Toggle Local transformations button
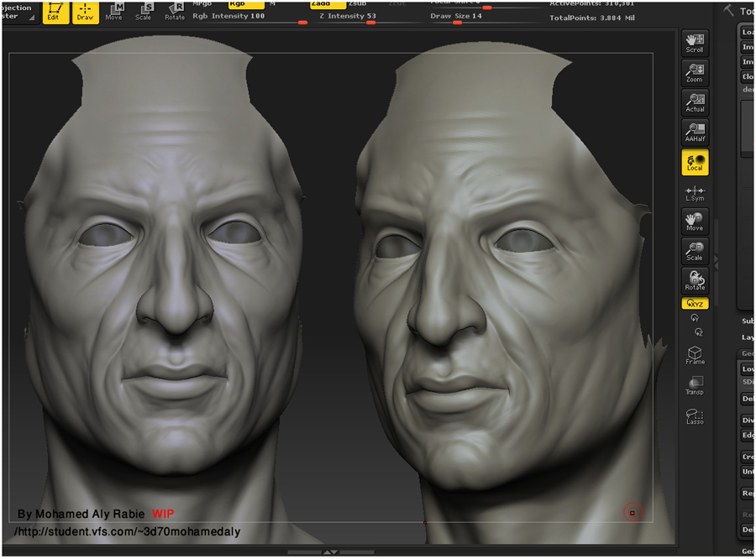The width and height of the screenshot is (756, 559). click(695, 162)
